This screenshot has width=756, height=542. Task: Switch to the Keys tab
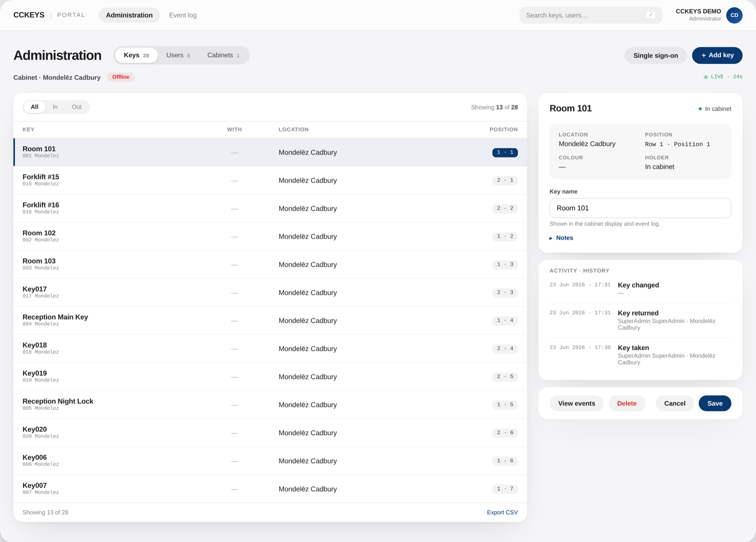pos(136,55)
